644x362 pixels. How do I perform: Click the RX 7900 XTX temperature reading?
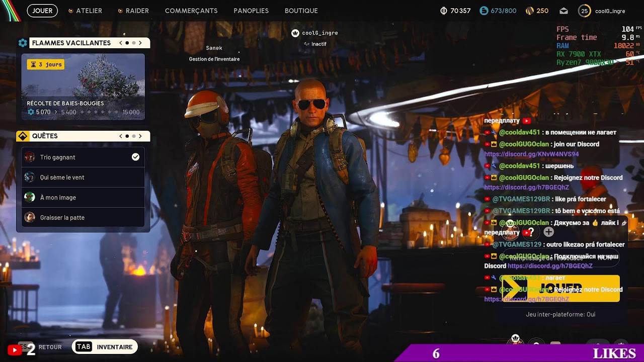[x=629, y=54]
